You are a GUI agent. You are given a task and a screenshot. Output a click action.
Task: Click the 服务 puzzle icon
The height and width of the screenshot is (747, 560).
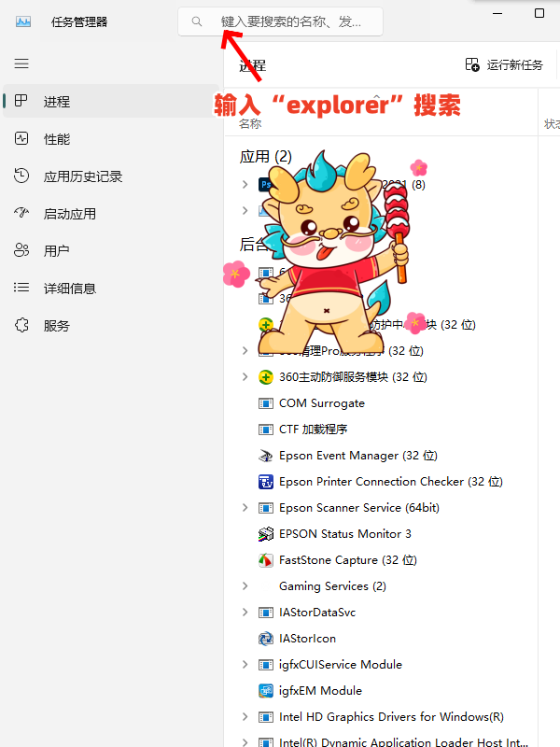(21, 325)
